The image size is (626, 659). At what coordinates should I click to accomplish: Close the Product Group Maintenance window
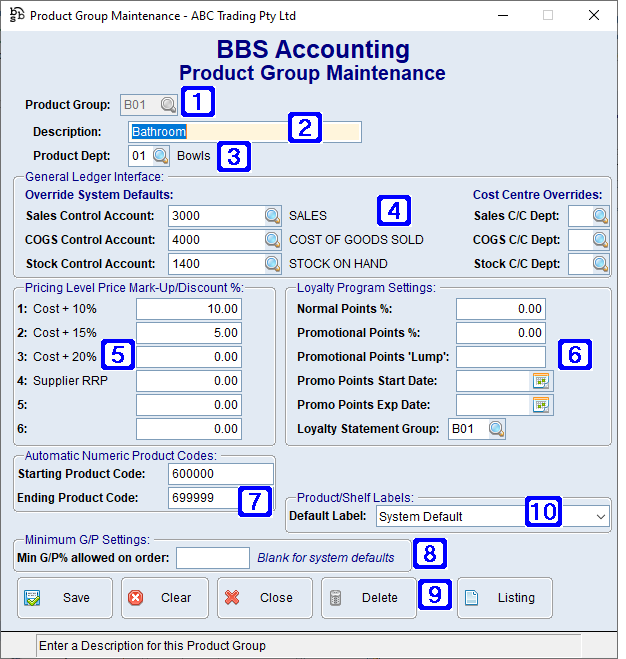click(x=594, y=15)
